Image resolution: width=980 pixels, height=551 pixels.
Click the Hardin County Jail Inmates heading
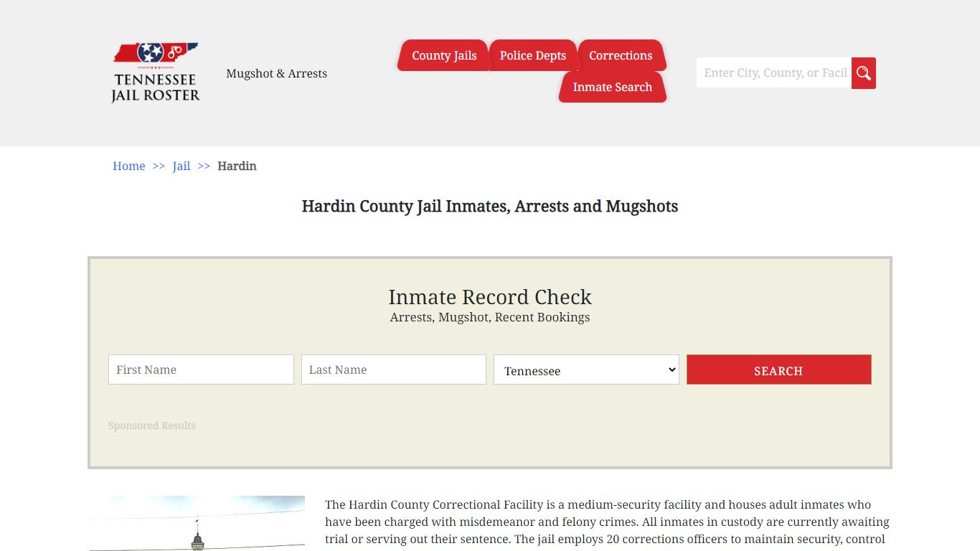(490, 207)
